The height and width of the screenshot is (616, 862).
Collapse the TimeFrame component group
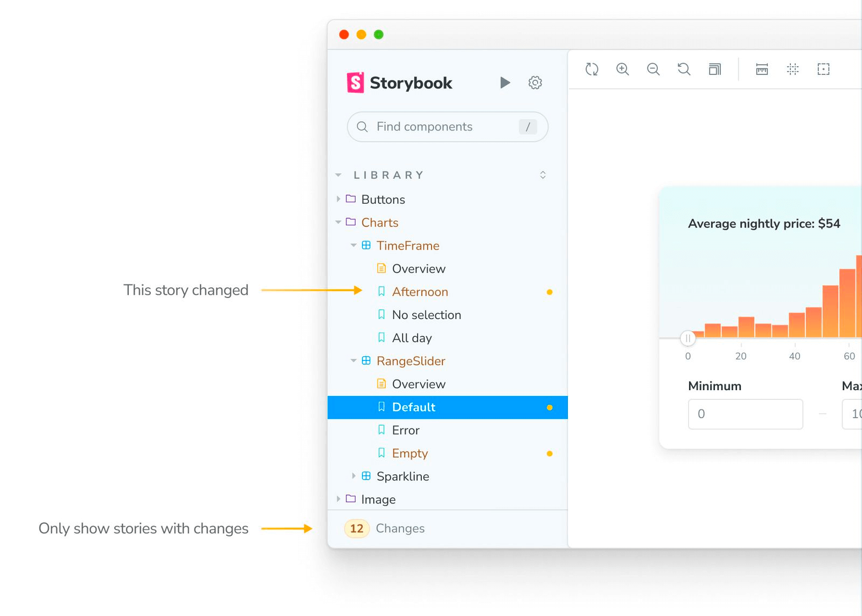[353, 245]
